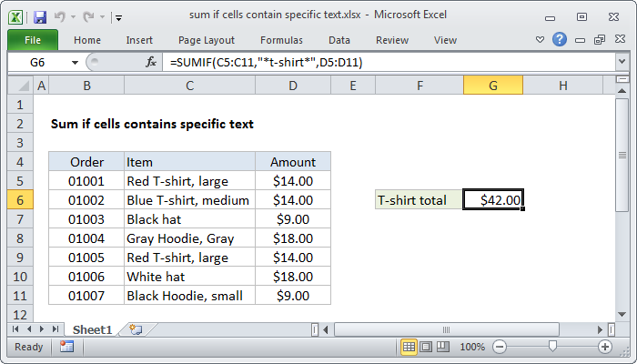Click the green File button
This screenshot has height=364, width=637.
point(32,40)
